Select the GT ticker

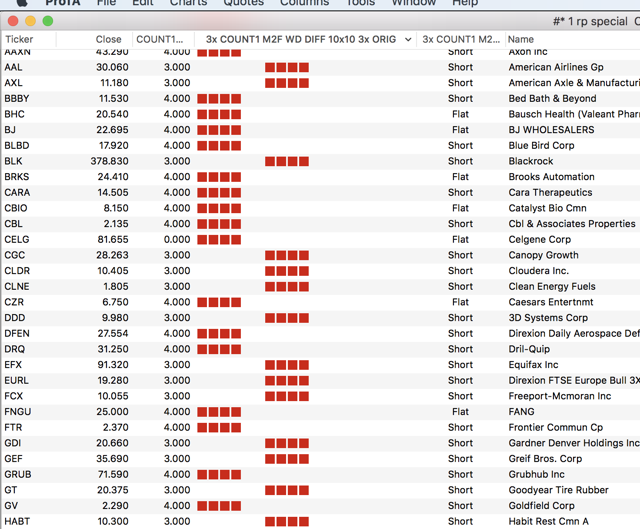tap(11, 490)
